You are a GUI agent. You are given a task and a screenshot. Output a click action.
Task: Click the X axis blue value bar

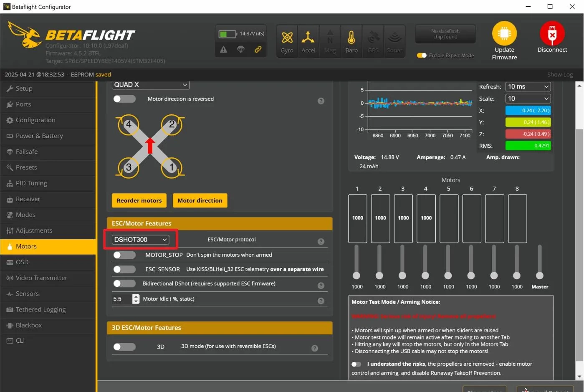pos(528,111)
